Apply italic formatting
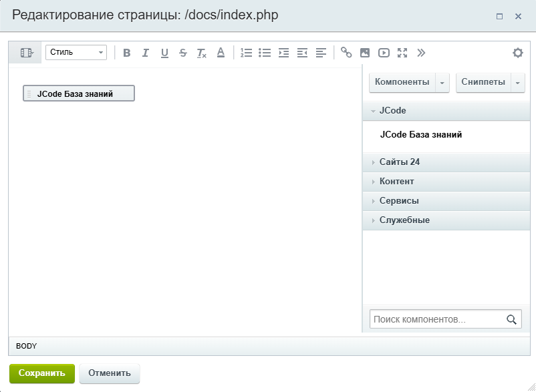This screenshot has width=536, height=392. (145, 53)
